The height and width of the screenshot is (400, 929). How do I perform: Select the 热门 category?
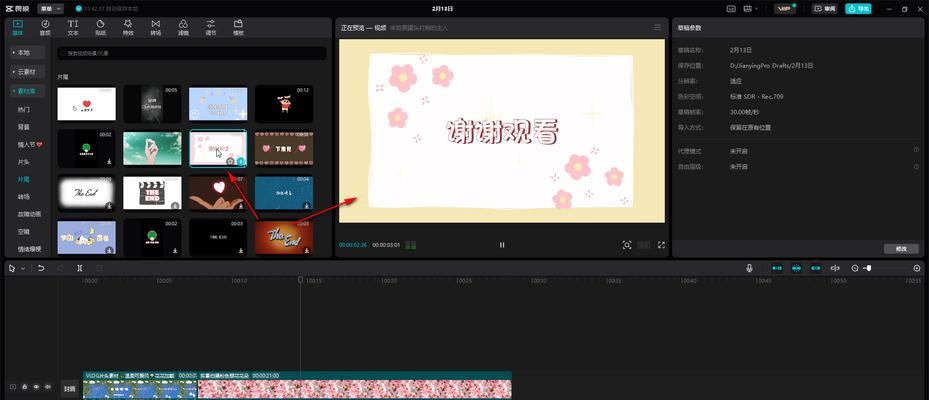[24, 110]
